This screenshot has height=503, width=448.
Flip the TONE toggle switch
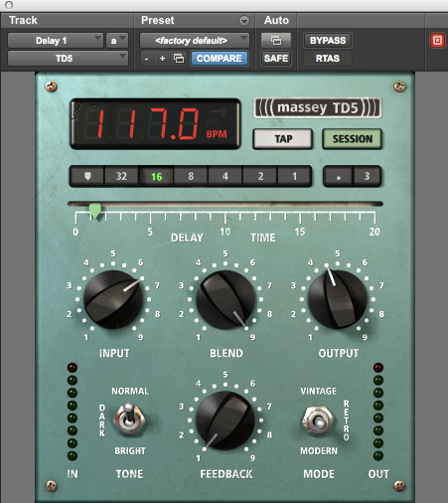129,419
